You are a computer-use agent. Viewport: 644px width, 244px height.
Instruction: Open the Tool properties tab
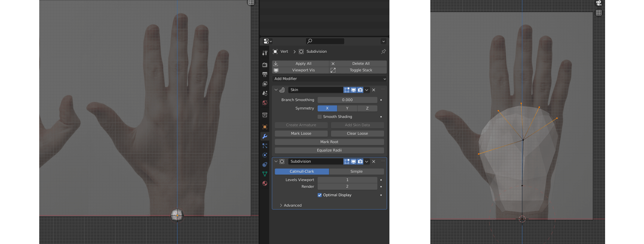coord(265,53)
